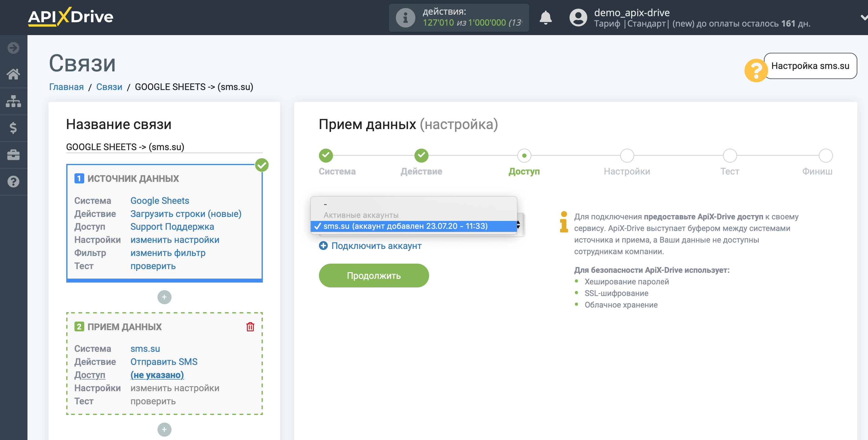Open Support Поддержка access link

(172, 226)
